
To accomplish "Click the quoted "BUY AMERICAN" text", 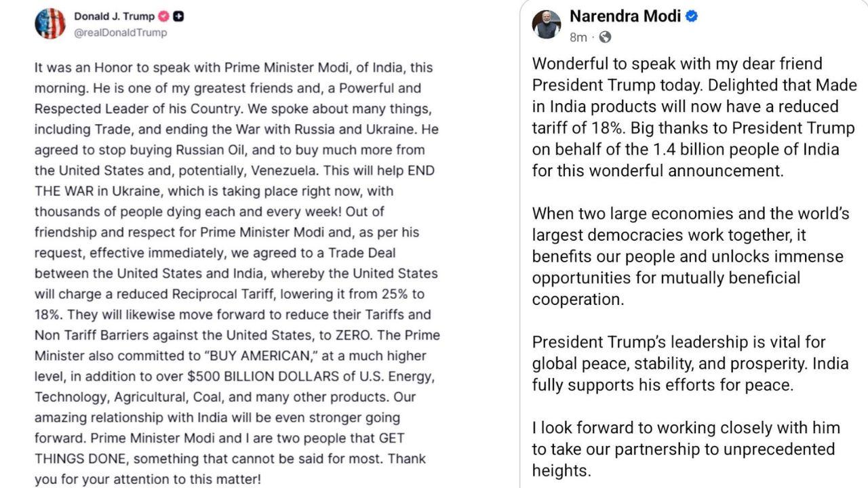I will pos(264,356).
